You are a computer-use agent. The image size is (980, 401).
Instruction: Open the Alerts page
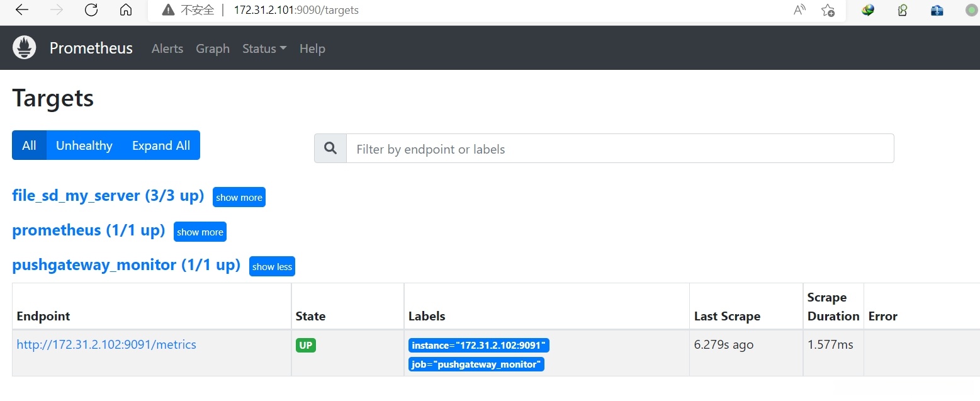pos(167,48)
